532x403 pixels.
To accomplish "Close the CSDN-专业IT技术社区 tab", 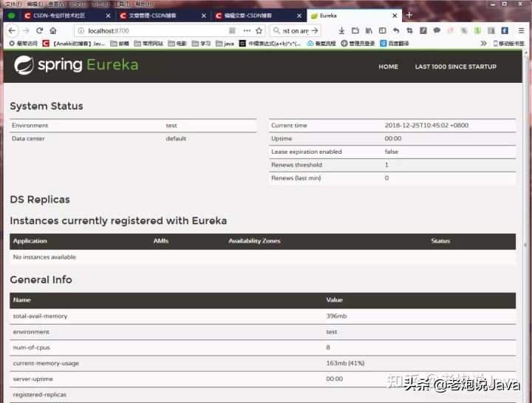I will pos(108,16).
